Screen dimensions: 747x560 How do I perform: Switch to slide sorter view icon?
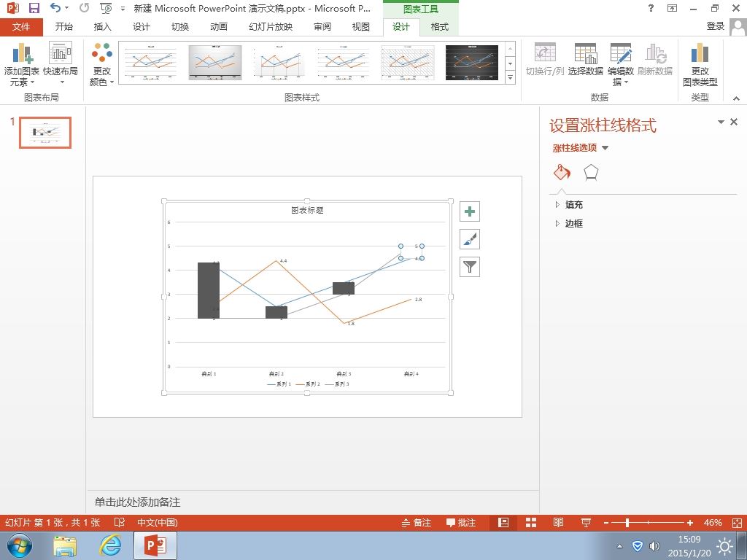coord(531,523)
